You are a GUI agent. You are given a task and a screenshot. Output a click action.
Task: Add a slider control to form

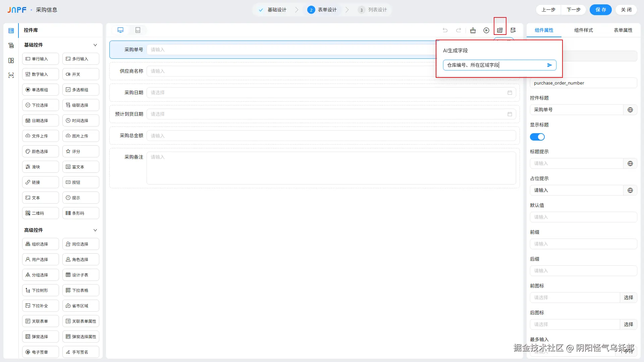coord(41,167)
